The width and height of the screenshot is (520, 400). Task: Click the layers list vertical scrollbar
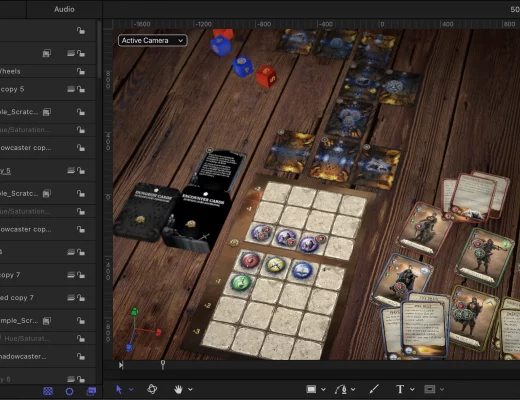99,49
